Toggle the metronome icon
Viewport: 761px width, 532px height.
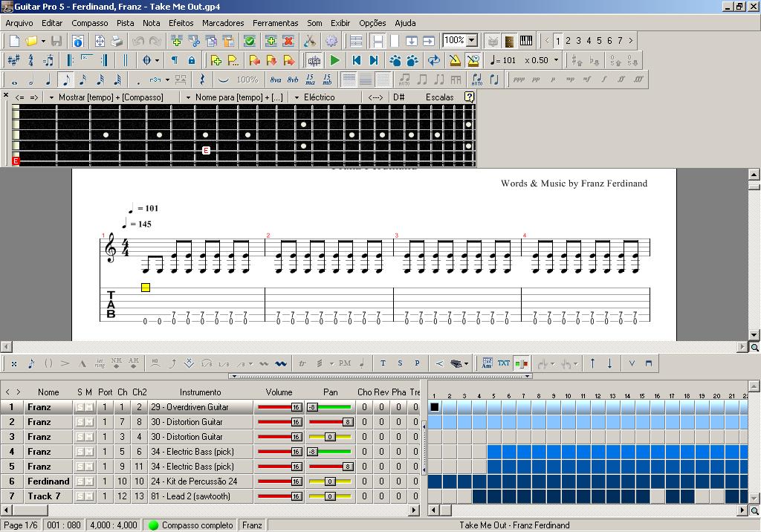tap(455, 61)
